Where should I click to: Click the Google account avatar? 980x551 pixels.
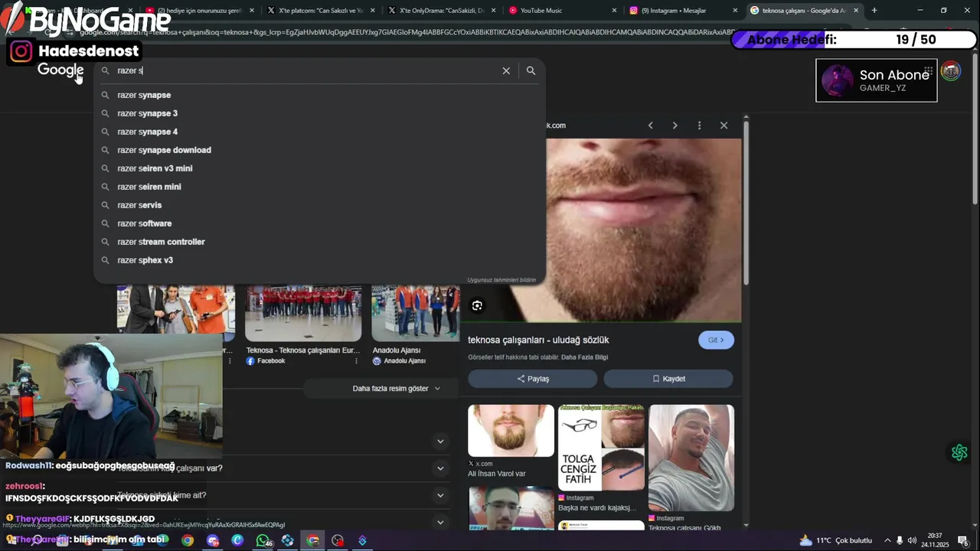[950, 71]
